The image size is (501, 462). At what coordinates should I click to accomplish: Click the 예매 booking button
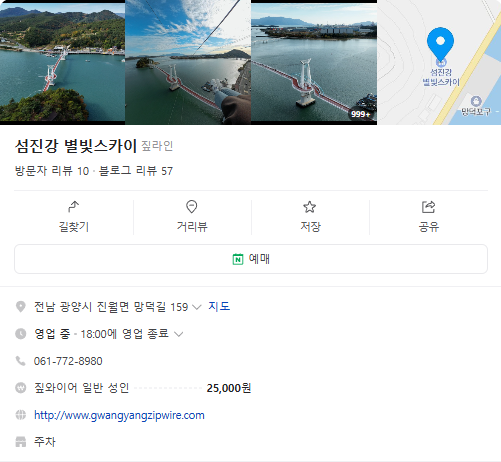[251, 259]
